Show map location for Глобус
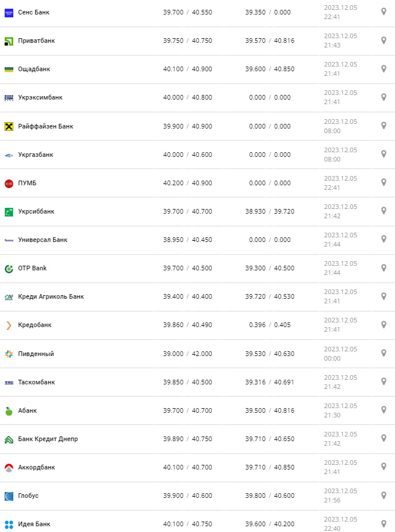 (383, 495)
